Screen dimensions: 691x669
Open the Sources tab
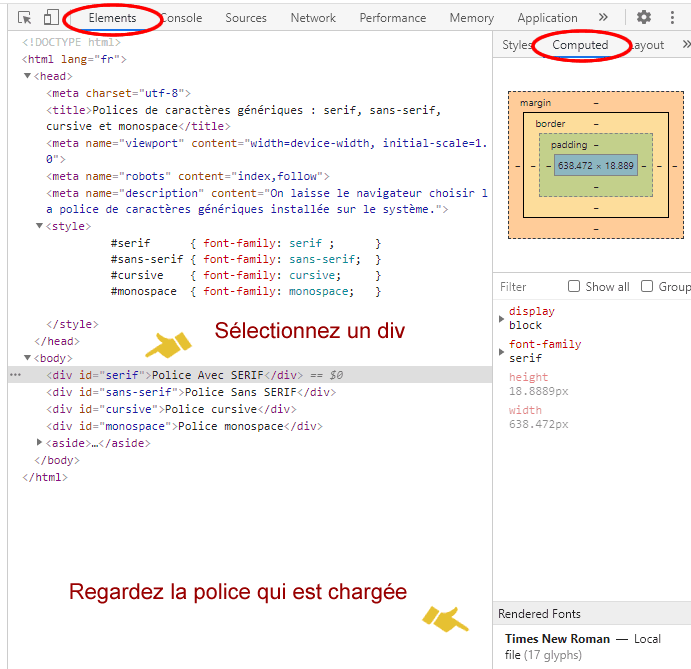[246, 18]
